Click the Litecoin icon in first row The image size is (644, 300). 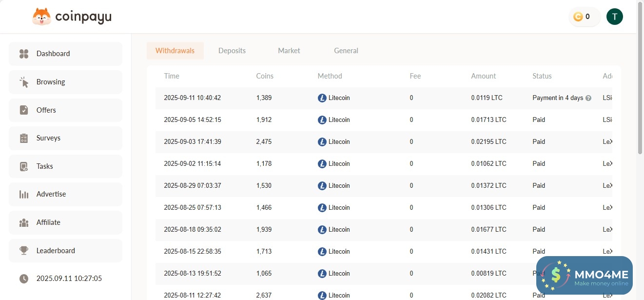coord(322,98)
